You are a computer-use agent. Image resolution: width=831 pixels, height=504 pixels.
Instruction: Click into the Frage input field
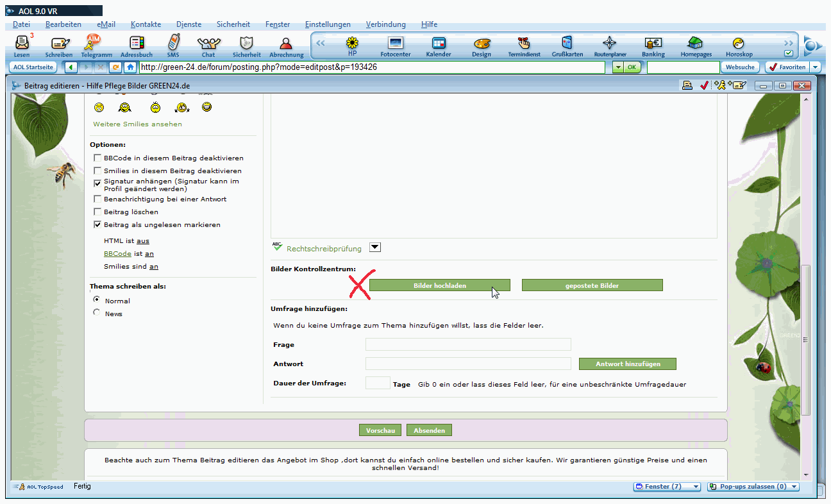pyautogui.click(x=467, y=345)
